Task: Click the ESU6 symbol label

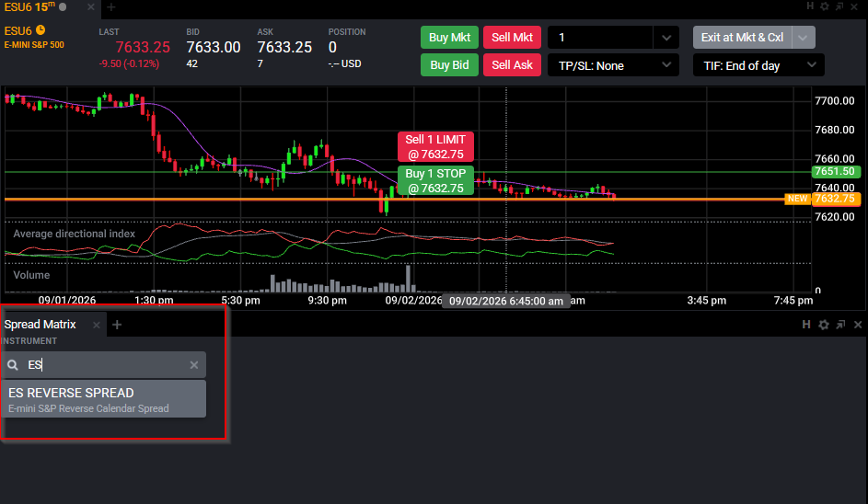Action: point(17,31)
